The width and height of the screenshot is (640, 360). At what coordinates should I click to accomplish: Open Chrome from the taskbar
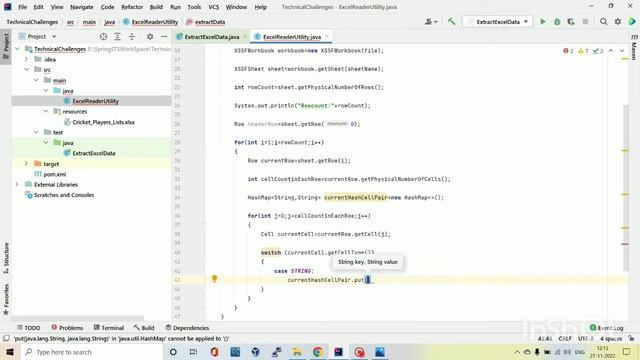coord(318,352)
